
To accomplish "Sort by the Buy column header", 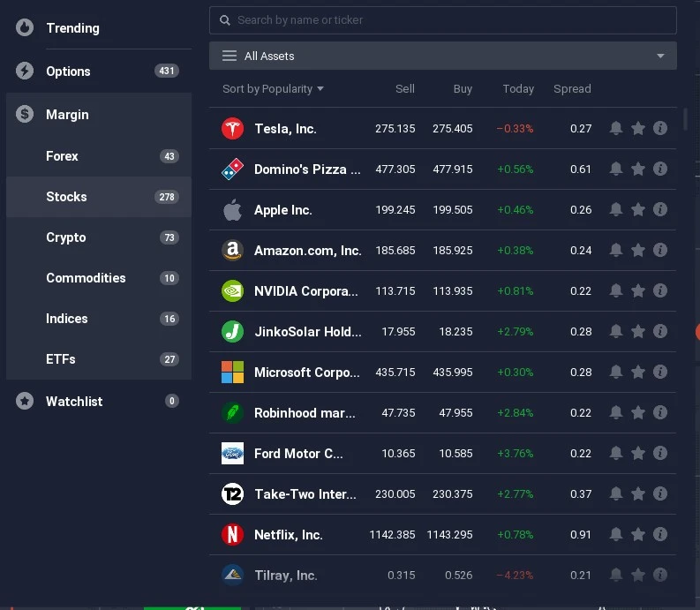I will tap(463, 89).
